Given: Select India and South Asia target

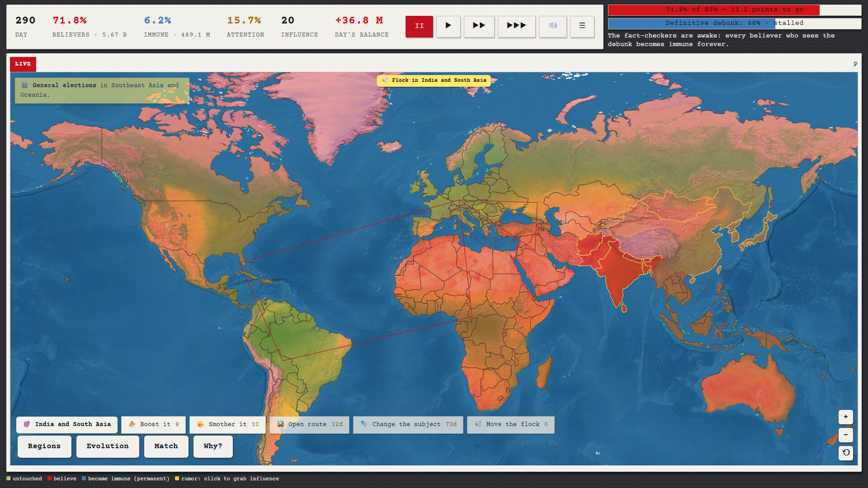Looking at the screenshot, I should (x=67, y=424).
